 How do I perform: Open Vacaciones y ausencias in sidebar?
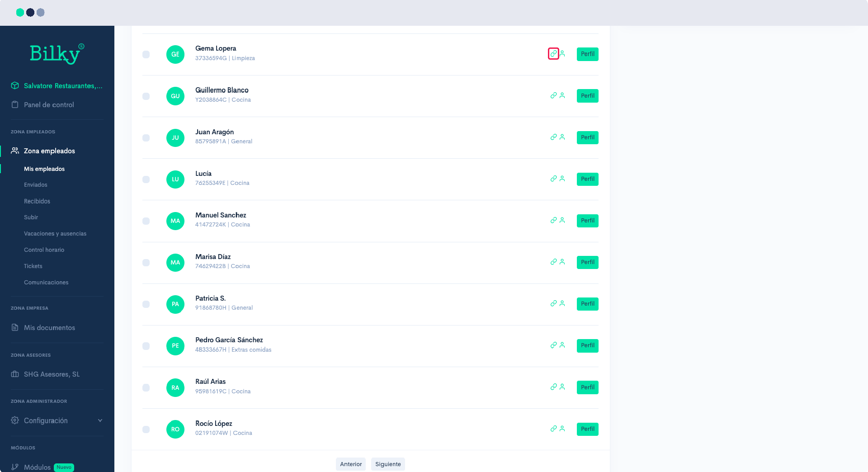point(55,234)
